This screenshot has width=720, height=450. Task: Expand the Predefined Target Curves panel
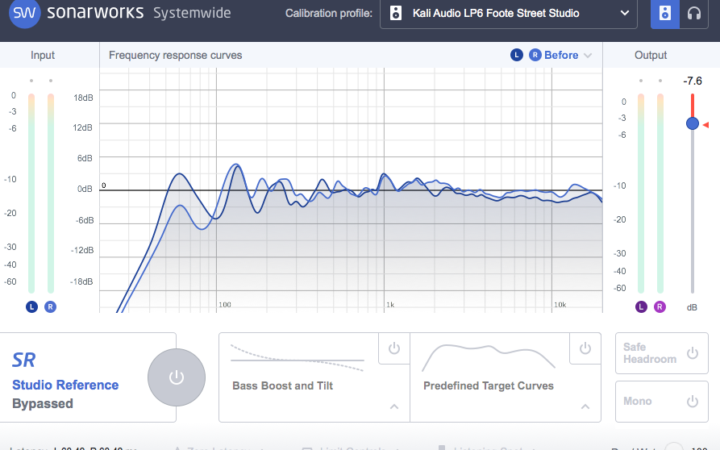click(x=584, y=407)
